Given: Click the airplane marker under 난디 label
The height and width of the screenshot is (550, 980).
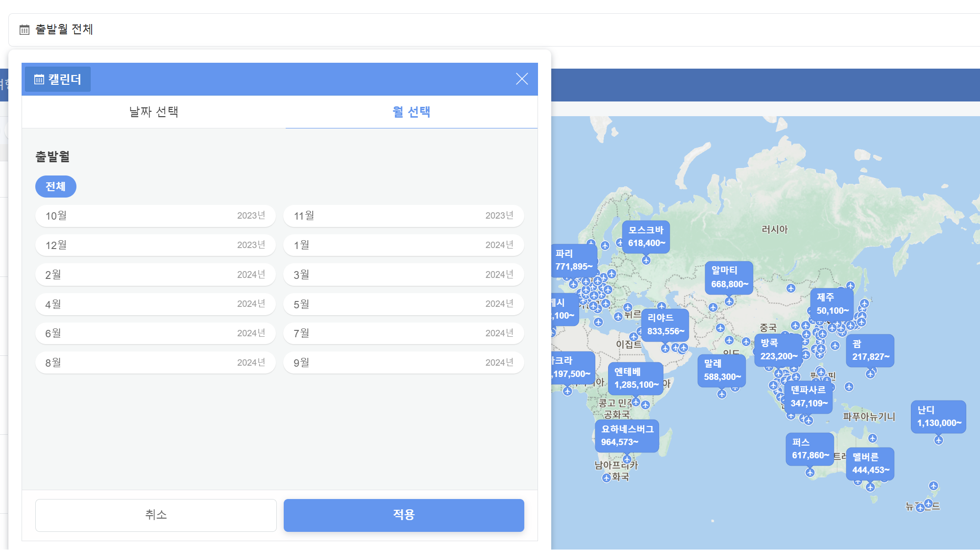Looking at the screenshot, I should [x=938, y=440].
